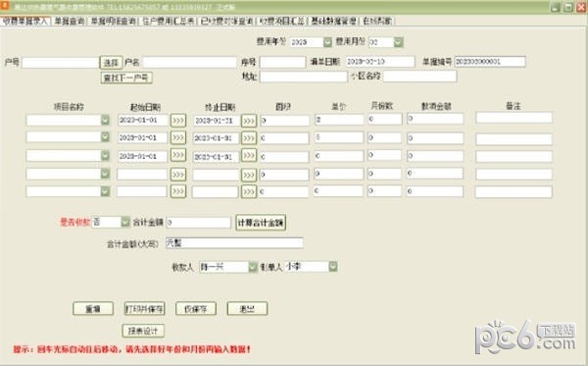
Task: Click first row 月份数 field
Action: (385, 120)
